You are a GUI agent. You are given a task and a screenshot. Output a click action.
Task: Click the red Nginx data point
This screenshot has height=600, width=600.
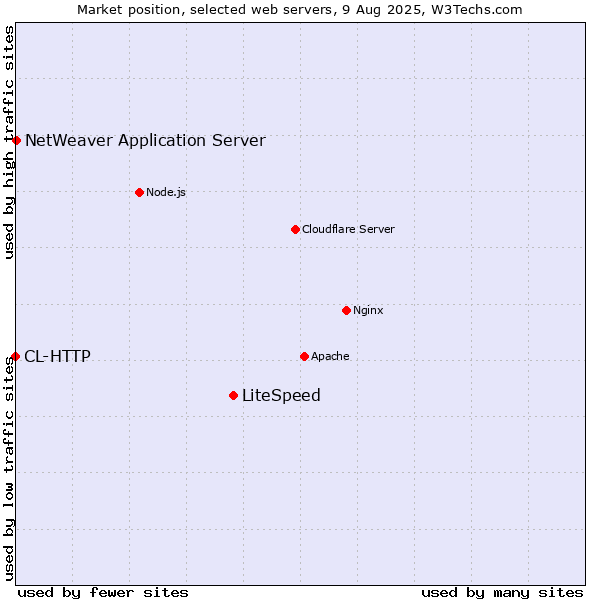(346, 310)
